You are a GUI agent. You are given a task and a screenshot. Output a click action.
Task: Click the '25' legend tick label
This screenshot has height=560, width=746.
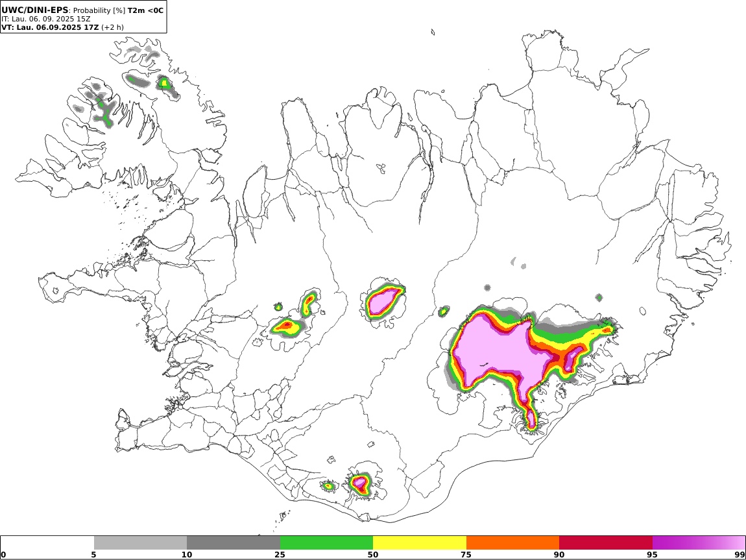[x=280, y=554]
